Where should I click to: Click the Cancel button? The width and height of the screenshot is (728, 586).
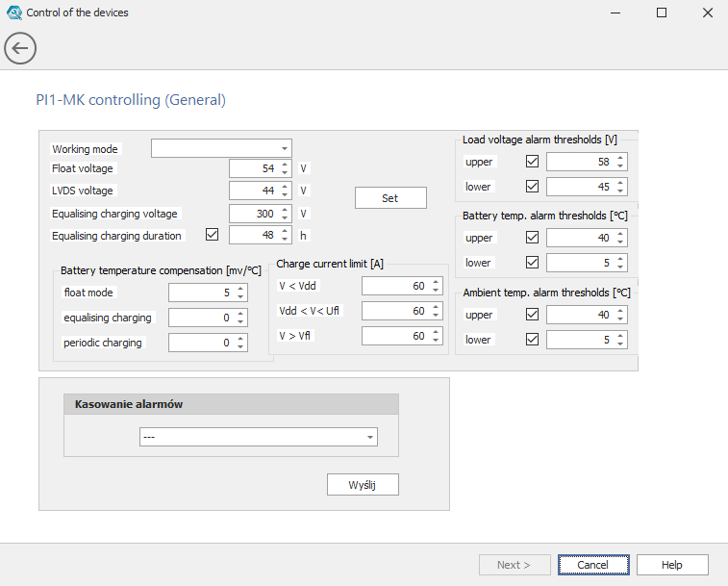593,565
